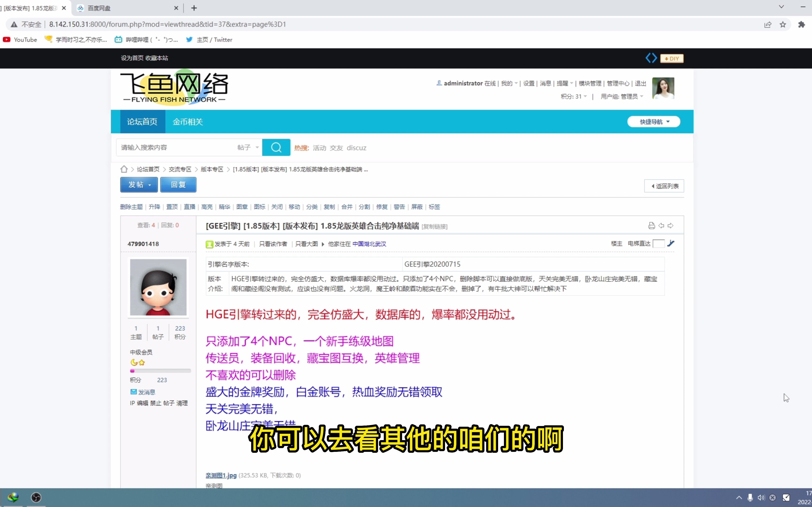The image size is (812, 507).
Task: Click the blue code brackets icon
Action: pyautogui.click(x=651, y=58)
